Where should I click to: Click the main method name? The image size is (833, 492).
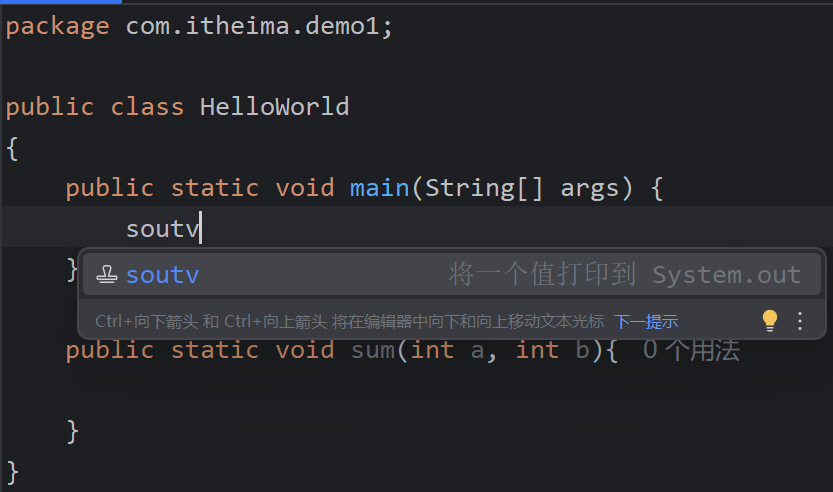click(x=379, y=188)
